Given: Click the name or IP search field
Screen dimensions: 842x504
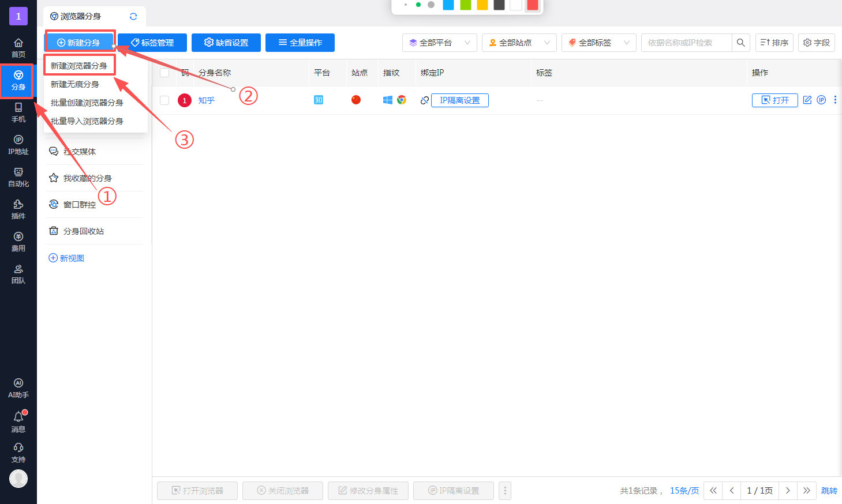Looking at the screenshot, I should [686, 43].
